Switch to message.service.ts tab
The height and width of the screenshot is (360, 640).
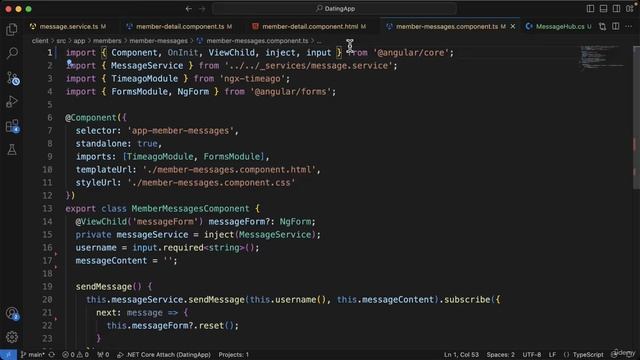[68, 27]
